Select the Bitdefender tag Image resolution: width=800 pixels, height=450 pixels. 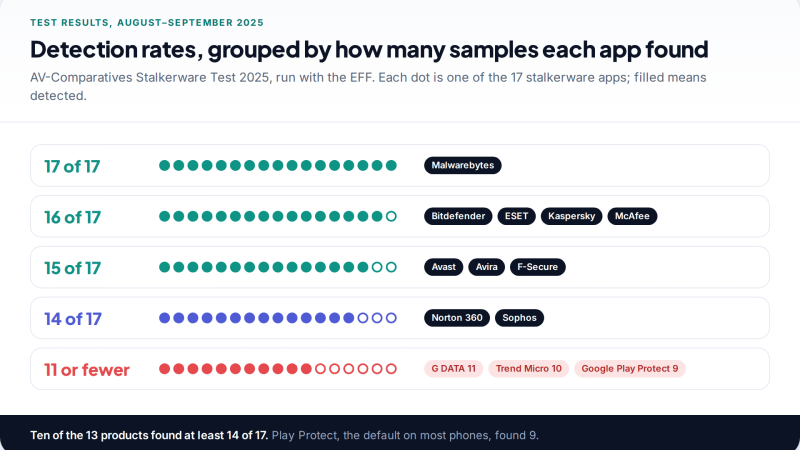[x=458, y=216]
